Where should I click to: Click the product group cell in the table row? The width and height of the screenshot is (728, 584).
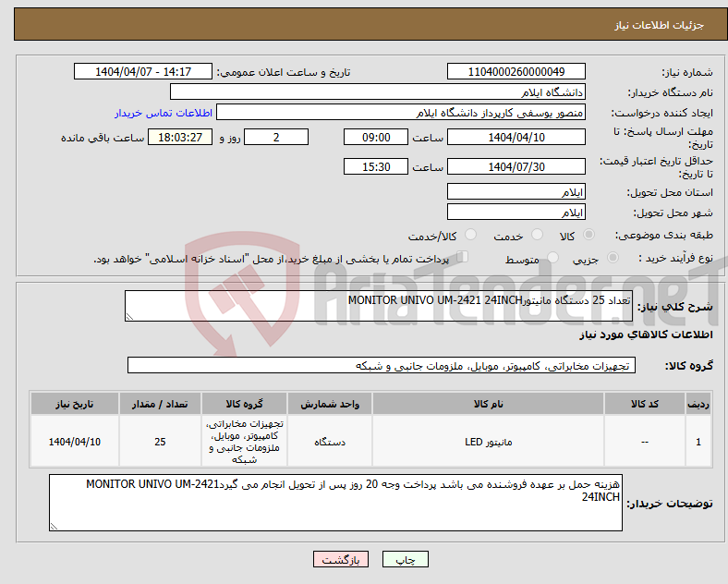(x=244, y=442)
